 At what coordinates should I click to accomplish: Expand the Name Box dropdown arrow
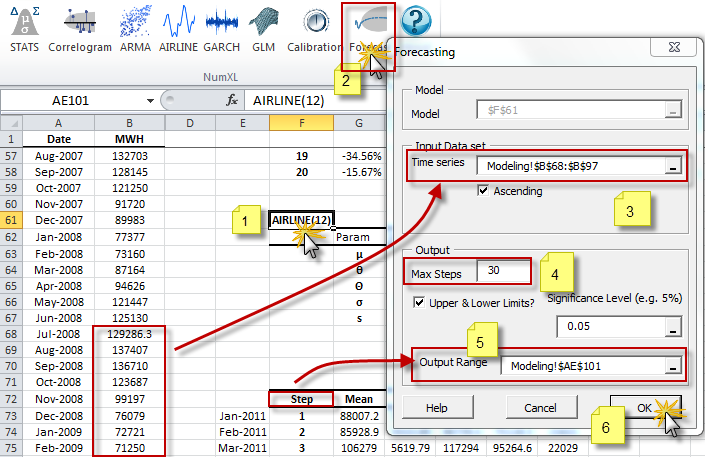(x=150, y=100)
